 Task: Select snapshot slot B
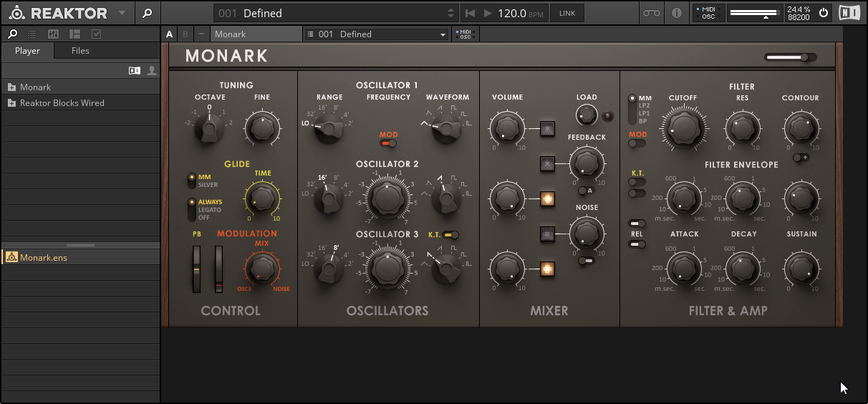click(185, 34)
